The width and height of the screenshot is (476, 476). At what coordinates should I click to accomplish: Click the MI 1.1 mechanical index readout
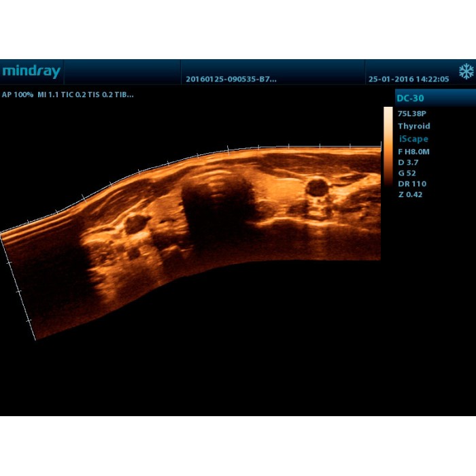48,95
